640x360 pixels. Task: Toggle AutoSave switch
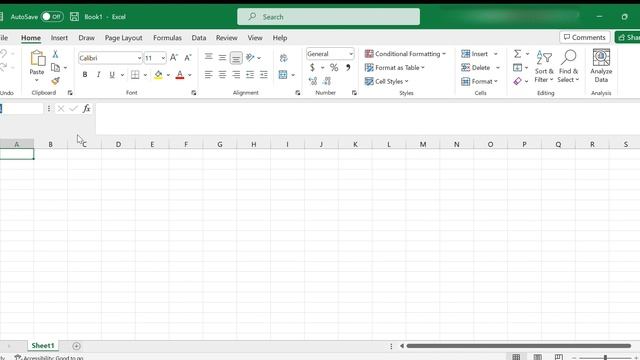pyautogui.click(x=52, y=17)
